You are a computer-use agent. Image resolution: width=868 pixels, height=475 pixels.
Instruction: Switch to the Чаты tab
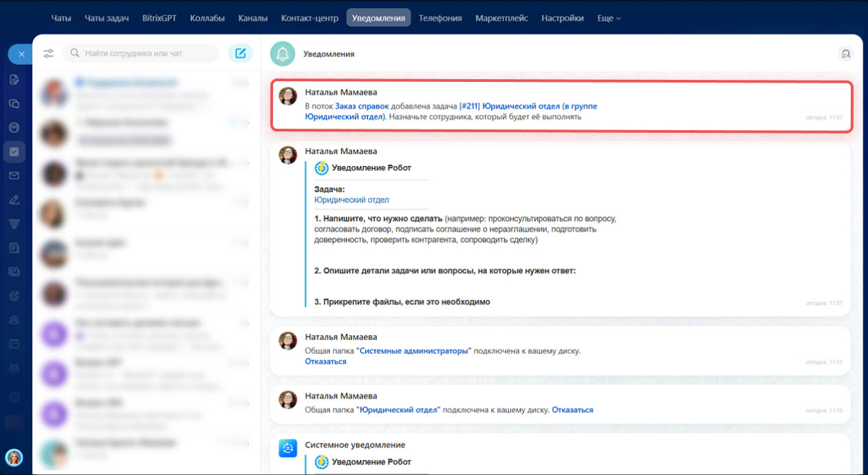coord(61,19)
